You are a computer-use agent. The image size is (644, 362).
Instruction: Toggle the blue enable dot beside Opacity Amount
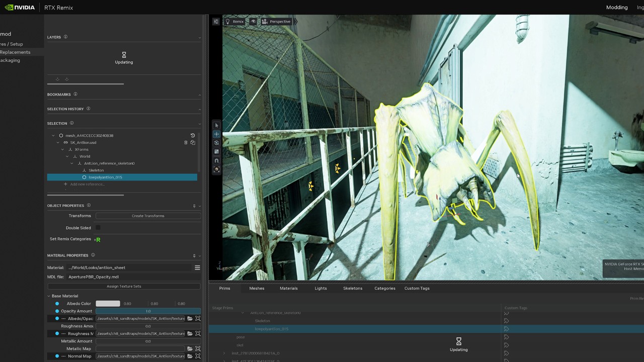[57, 311]
